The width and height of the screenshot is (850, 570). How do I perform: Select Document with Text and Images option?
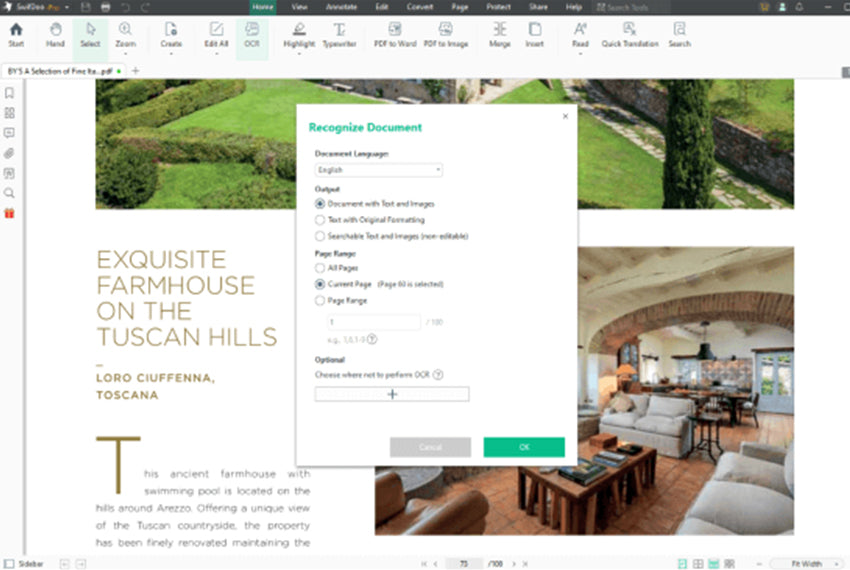pos(320,203)
